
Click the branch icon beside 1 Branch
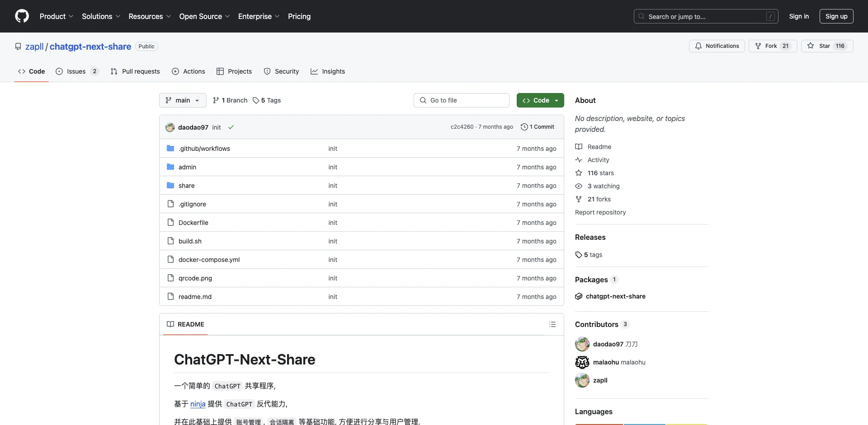(x=216, y=100)
